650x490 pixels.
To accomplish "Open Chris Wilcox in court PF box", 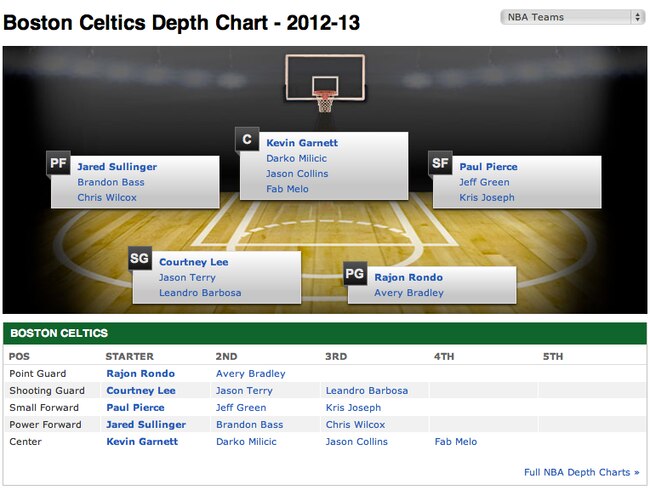I will coord(107,197).
